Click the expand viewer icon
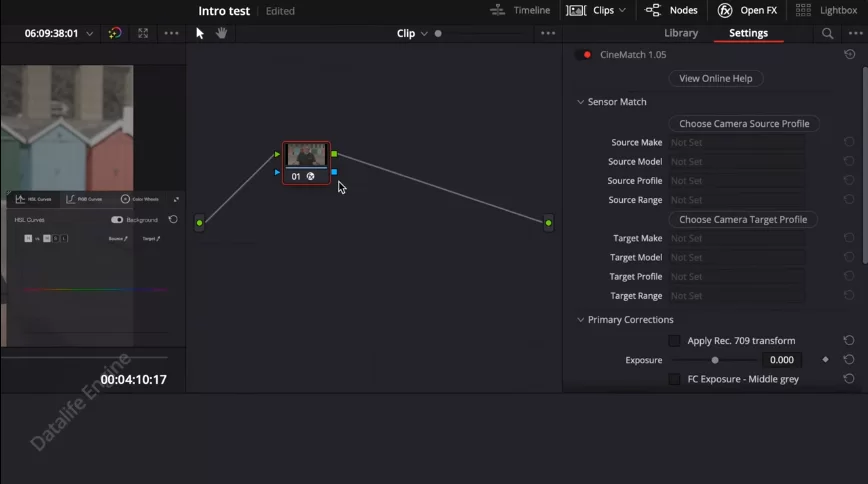 pos(143,33)
